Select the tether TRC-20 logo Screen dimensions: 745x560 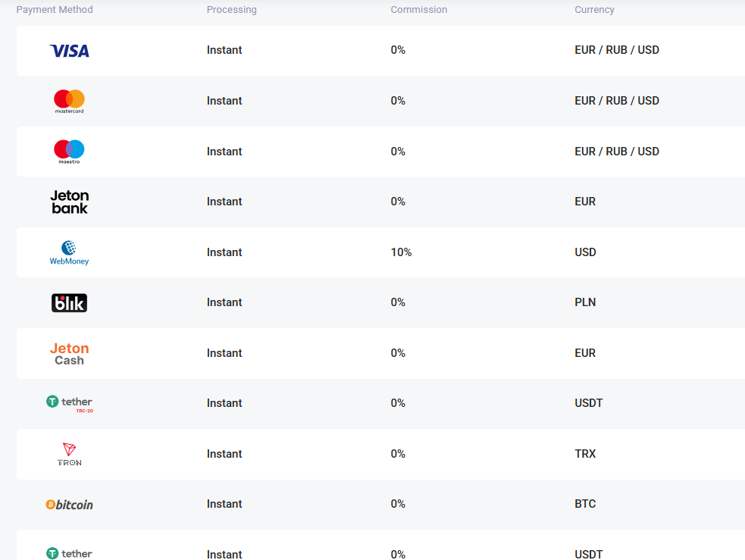click(69, 403)
